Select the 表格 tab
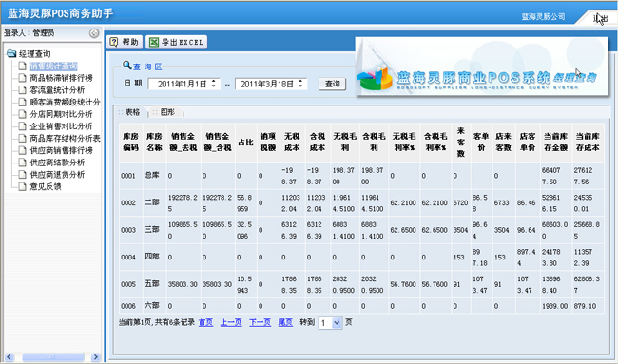The image size is (618, 364). [x=132, y=112]
